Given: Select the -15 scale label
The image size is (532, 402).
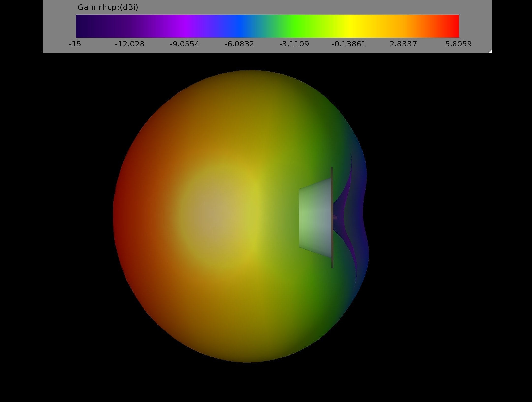Looking at the screenshot, I should [75, 44].
